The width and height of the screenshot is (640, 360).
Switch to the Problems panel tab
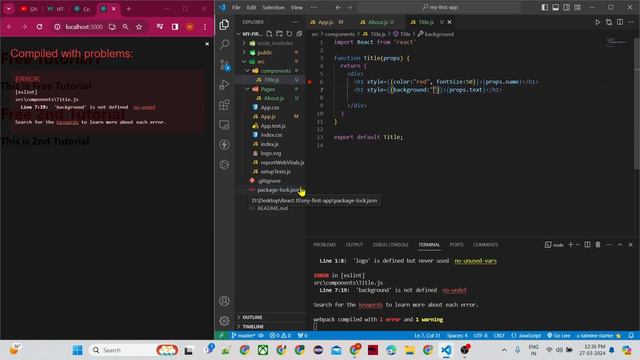point(324,244)
